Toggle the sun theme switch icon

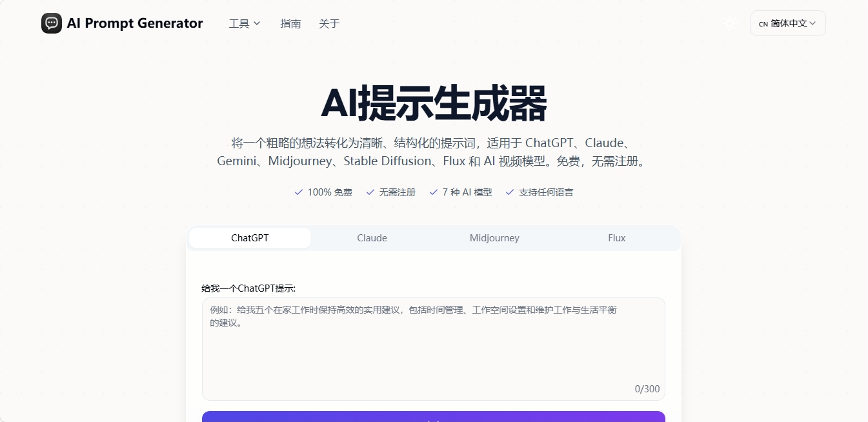(x=730, y=23)
